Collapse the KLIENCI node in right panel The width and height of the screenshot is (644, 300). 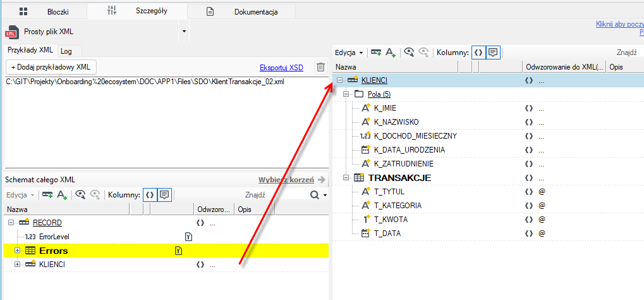pos(339,80)
